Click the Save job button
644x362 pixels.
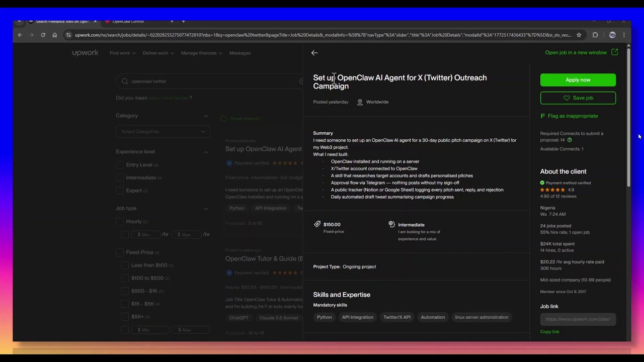(578, 98)
